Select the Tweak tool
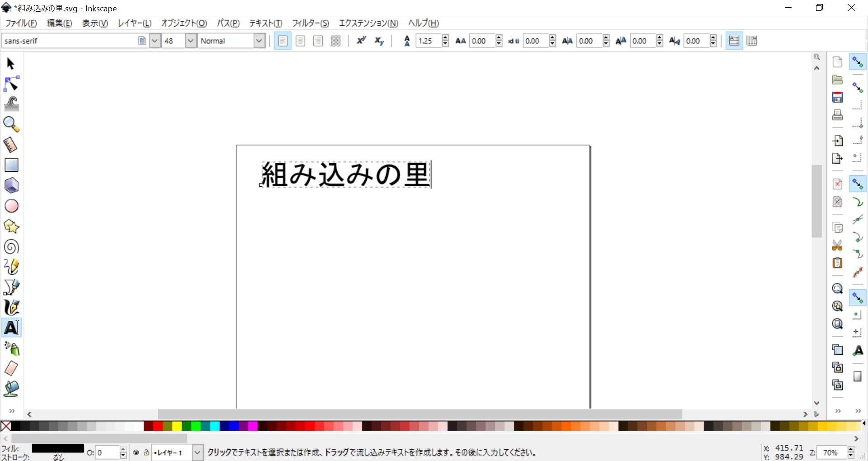This screenshot has height=461, width=868. pos(11,104)
